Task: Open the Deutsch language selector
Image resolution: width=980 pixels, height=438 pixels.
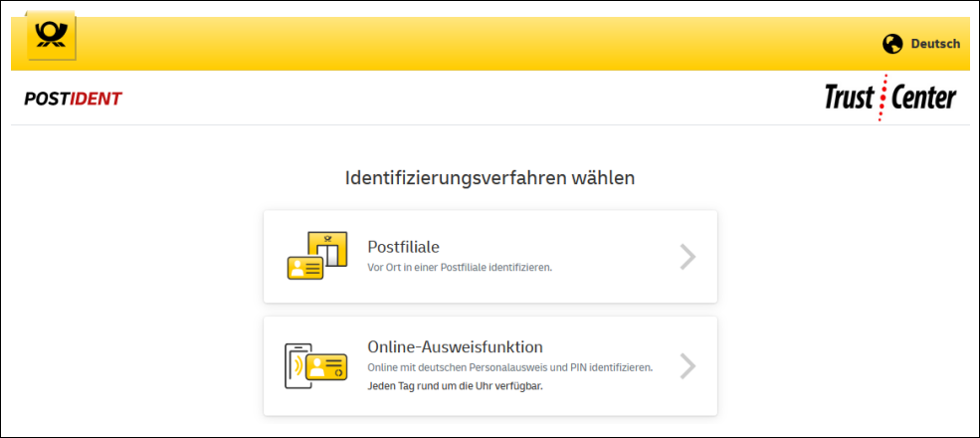Action: [935, 44]
